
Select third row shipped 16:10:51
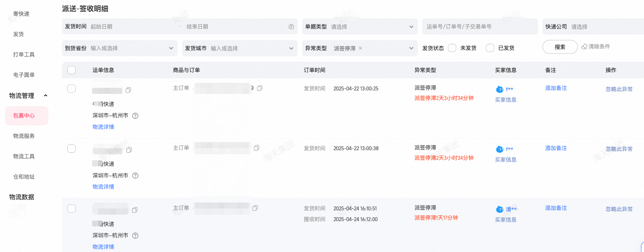coord(71,208)
